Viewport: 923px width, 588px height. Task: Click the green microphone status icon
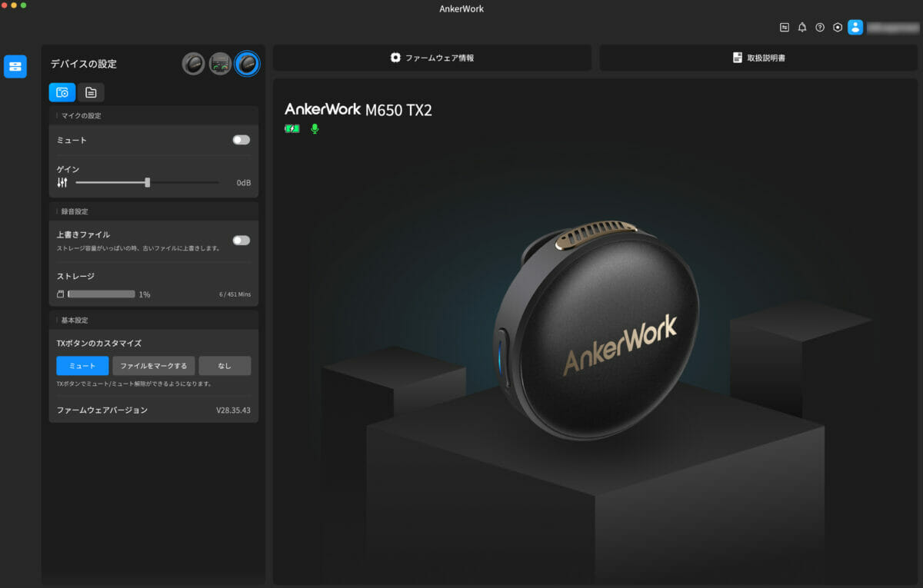[x=315, y=128]
